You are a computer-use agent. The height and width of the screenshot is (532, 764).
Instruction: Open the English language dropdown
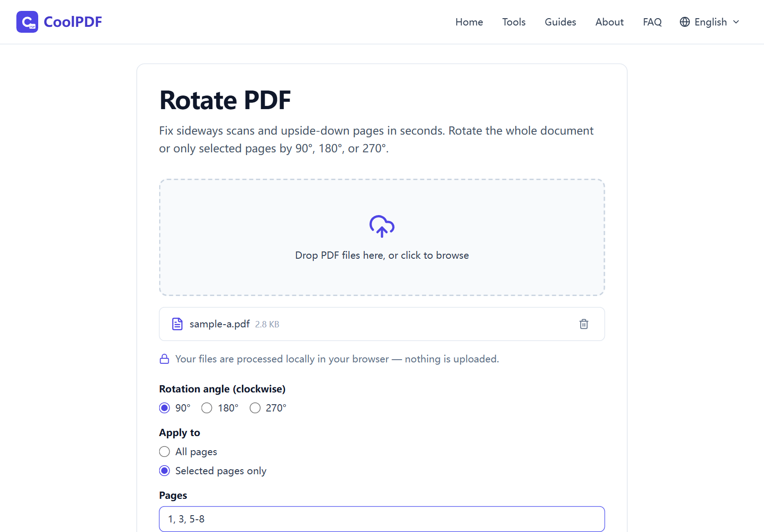710,22
